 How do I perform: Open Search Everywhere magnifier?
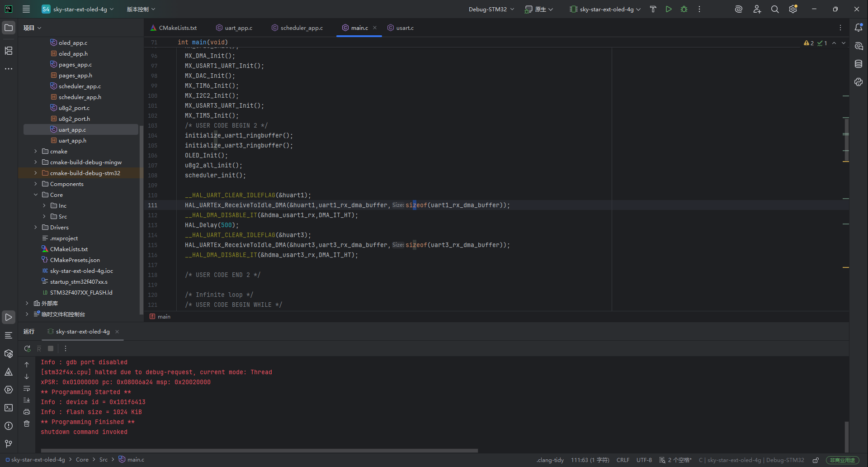click(x=775, y=9)
